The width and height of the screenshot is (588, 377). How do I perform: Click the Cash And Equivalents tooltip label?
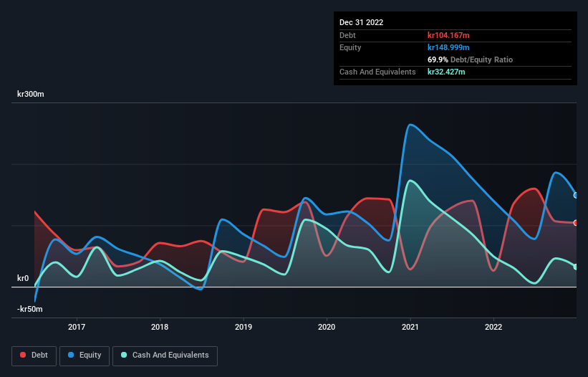coord(377,72)
